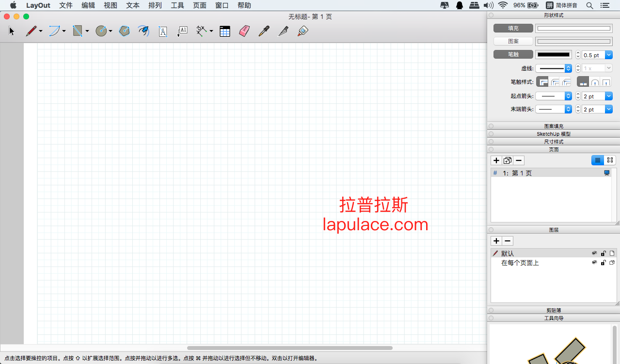The height and width of the screenshot is (364, 620).
Task: Open the Apple menu
Action: (13, 5)
